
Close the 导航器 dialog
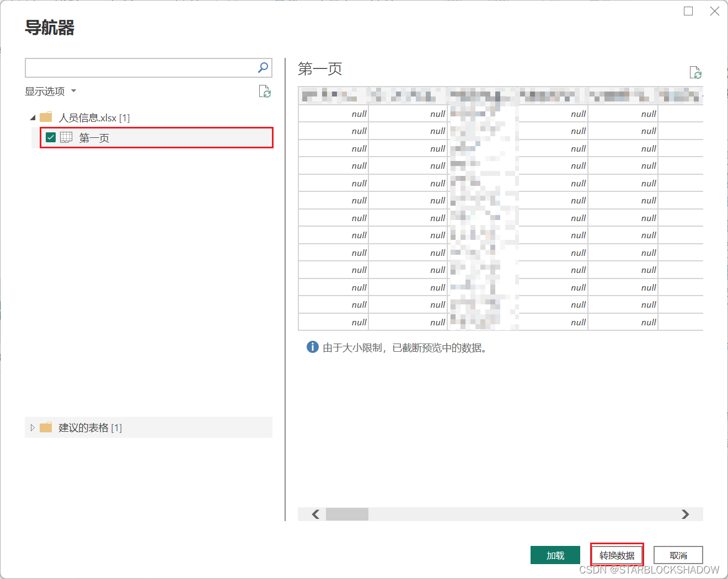tap(715, 11)
